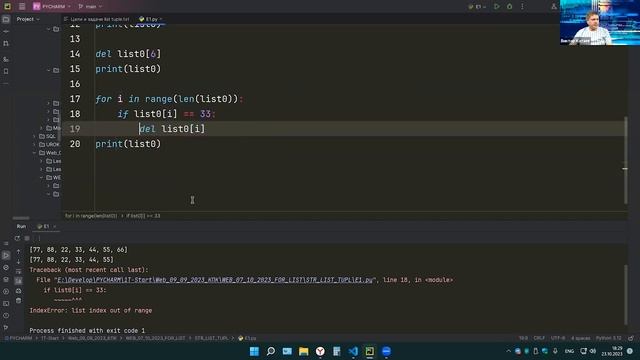Open more actions three-dot menu in top toolbar
The height and width of the screenshot is (360, 640).
(522, 7)
